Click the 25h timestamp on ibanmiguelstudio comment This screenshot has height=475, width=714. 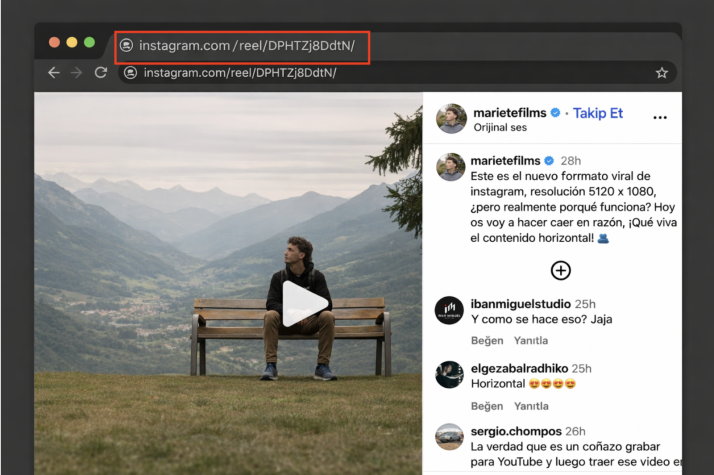point(585,304)
